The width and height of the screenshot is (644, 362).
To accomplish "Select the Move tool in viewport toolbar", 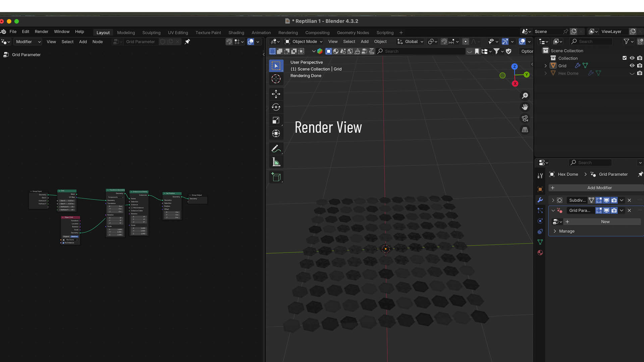I will (276, 94).
